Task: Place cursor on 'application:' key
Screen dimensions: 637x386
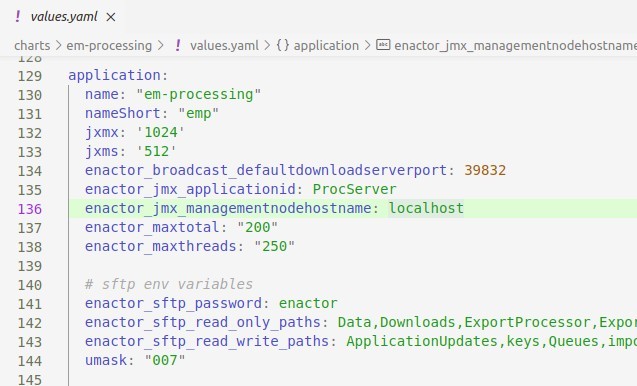Action: click(x=118, y=76)
